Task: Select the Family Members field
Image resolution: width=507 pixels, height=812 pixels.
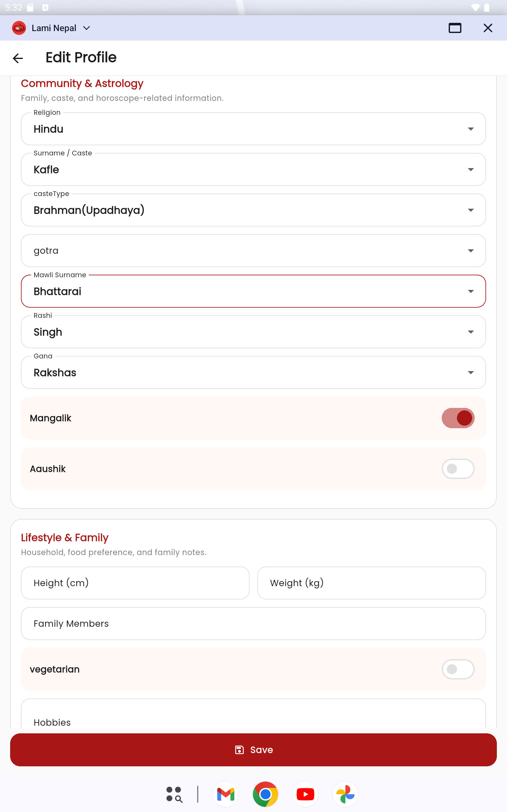Action: 253,623
